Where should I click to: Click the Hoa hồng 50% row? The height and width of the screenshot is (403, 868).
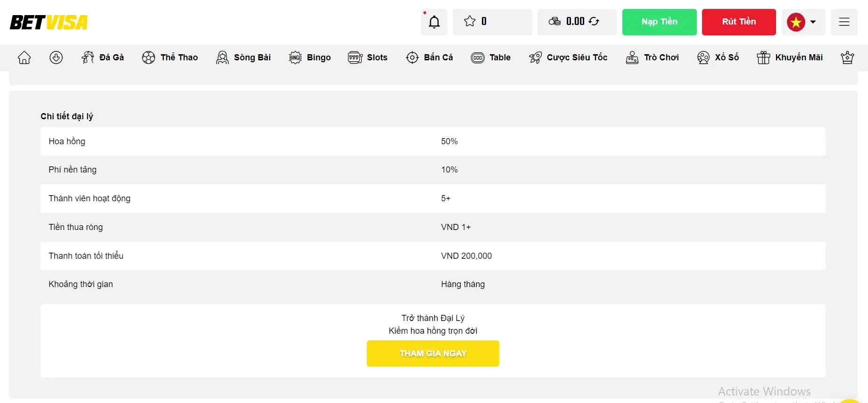click(x=433, y=141)
